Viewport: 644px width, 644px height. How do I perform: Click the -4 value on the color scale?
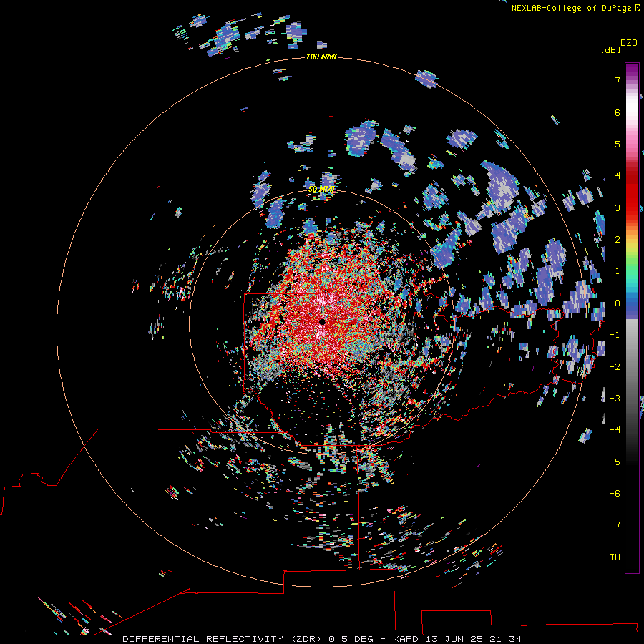point(615,429)
